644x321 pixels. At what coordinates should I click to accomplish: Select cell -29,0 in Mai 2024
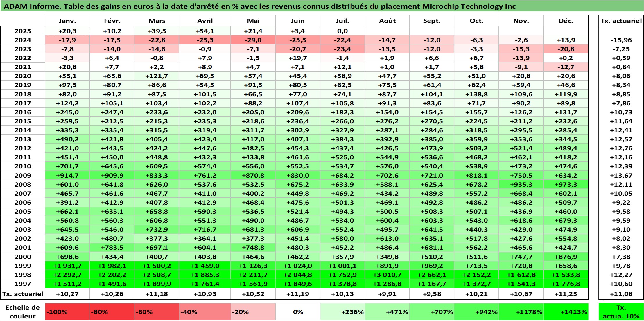coord(253,40)
